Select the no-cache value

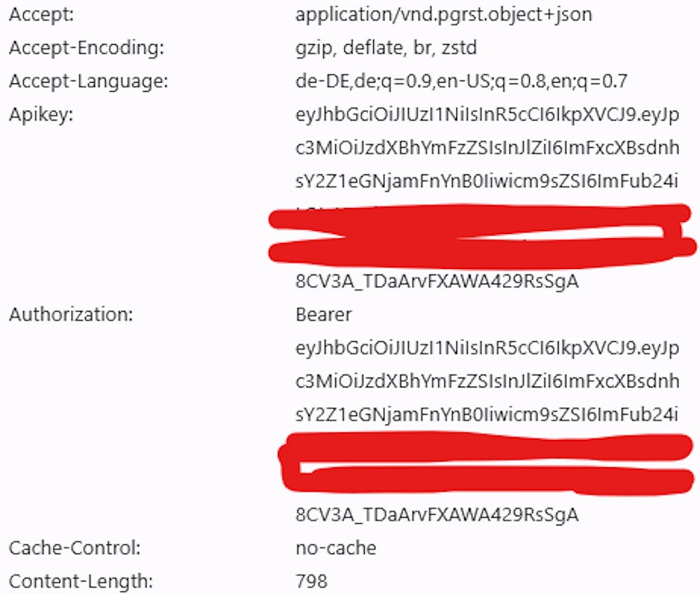coord(336,548)
